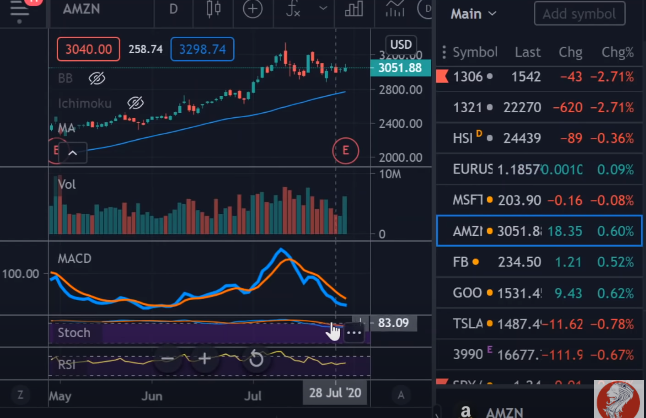Select the 1306 watchlist row
Viewport: 646px width, 418px height.
539,77
